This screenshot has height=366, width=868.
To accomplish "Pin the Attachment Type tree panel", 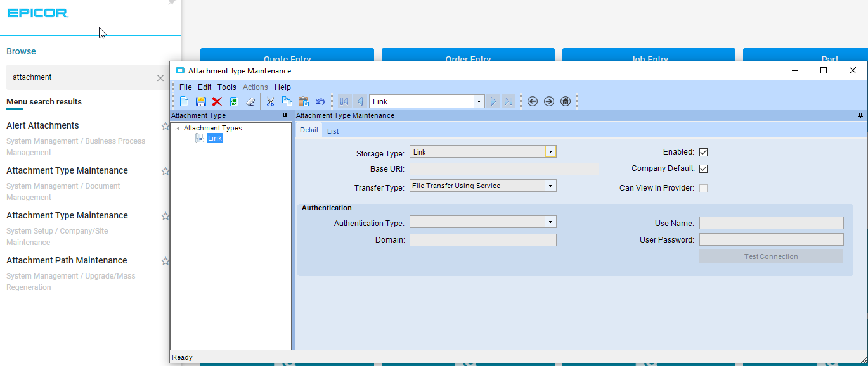I will coord(285,116).
